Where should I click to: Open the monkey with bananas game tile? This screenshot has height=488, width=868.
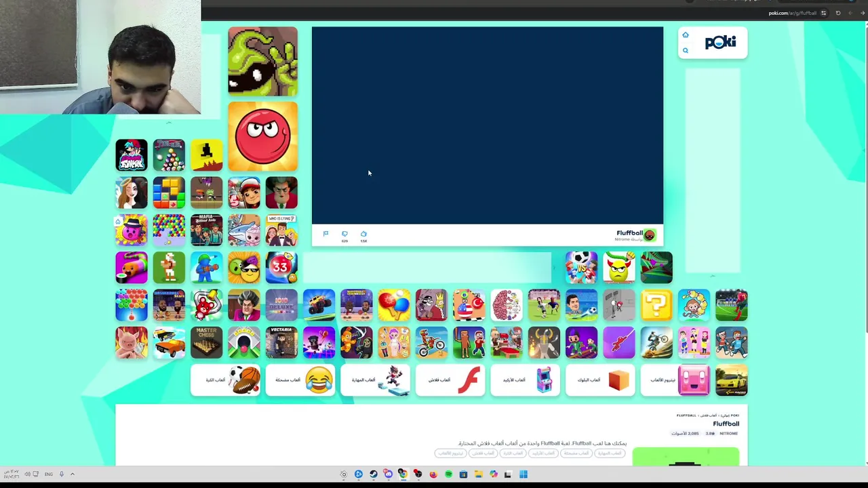coord(694,305)
